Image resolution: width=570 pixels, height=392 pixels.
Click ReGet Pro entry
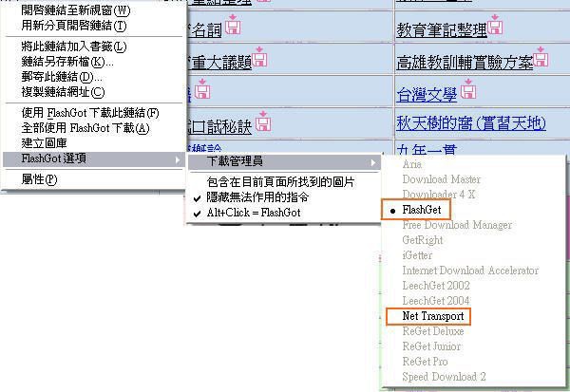click(426, 362)
